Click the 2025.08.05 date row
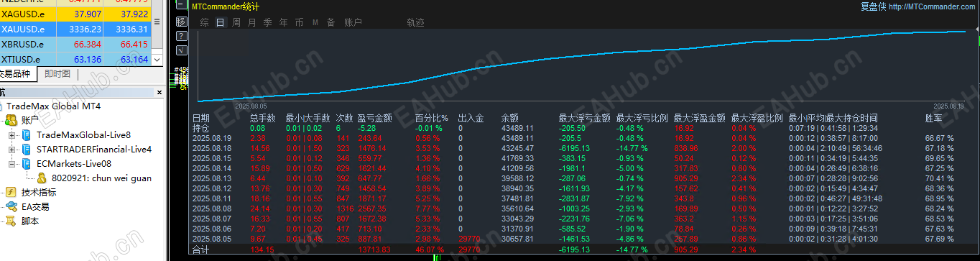 [212, 239]
